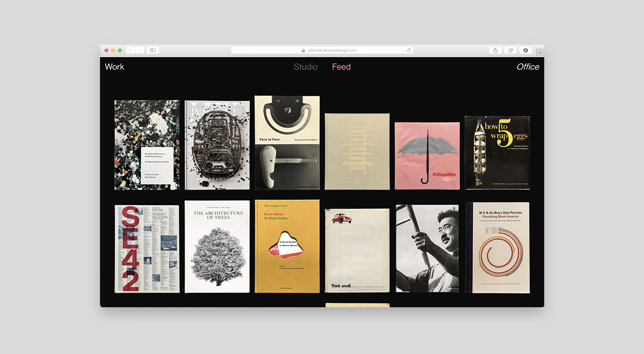Image resolution: width=644 pixels, height=354 pixels.
Task: Show the tab overview
Action: [510, 50]
